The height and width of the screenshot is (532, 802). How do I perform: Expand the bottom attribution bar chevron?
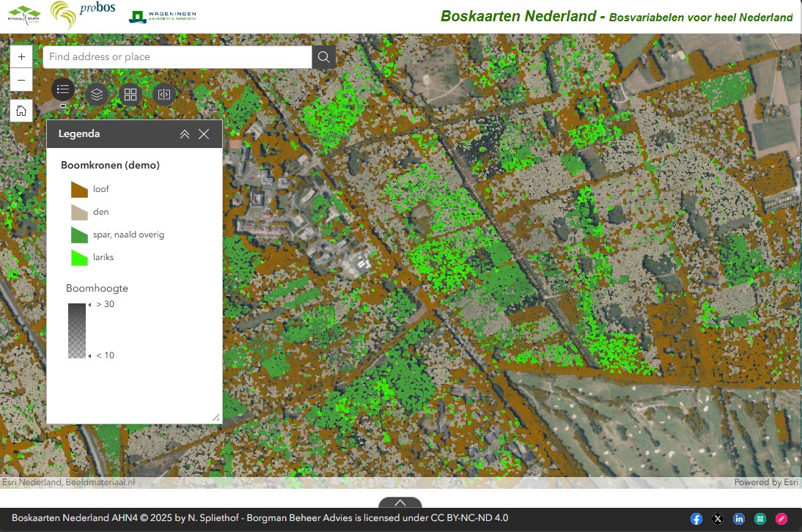[400, 503]
